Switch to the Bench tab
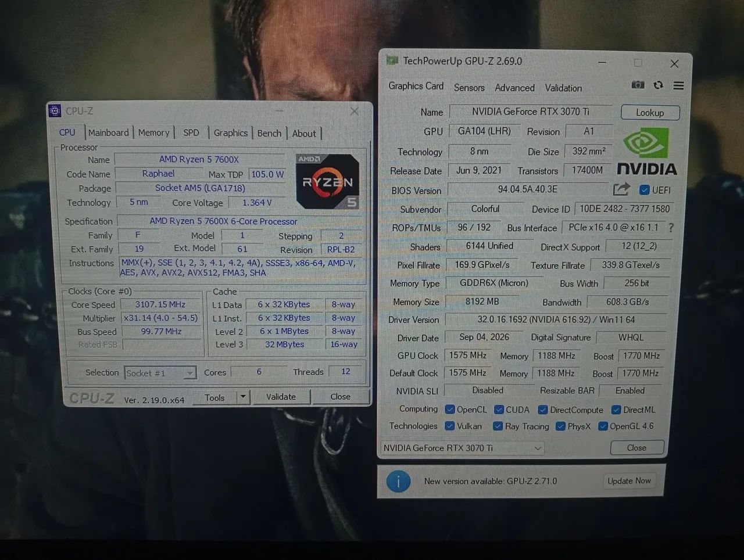 [269, 133]
